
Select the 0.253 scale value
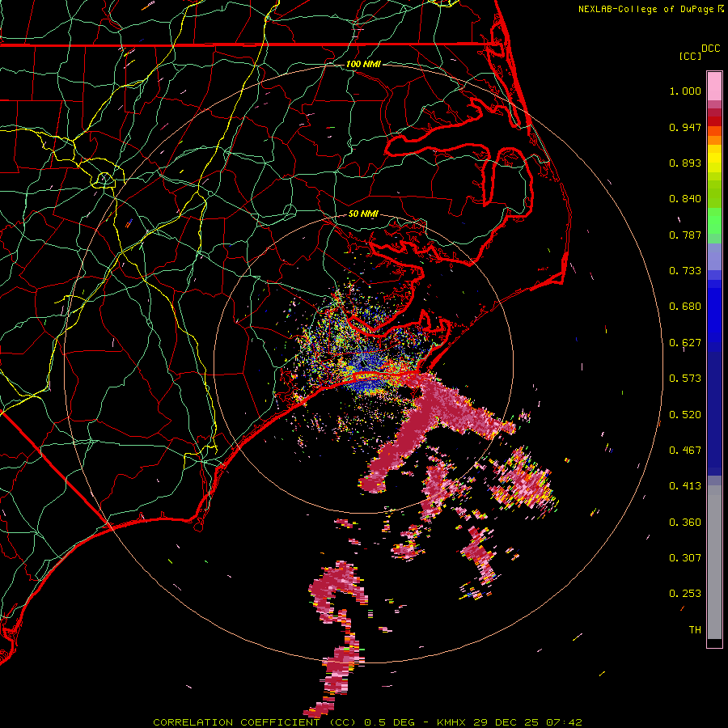click(x=685, y=594)
